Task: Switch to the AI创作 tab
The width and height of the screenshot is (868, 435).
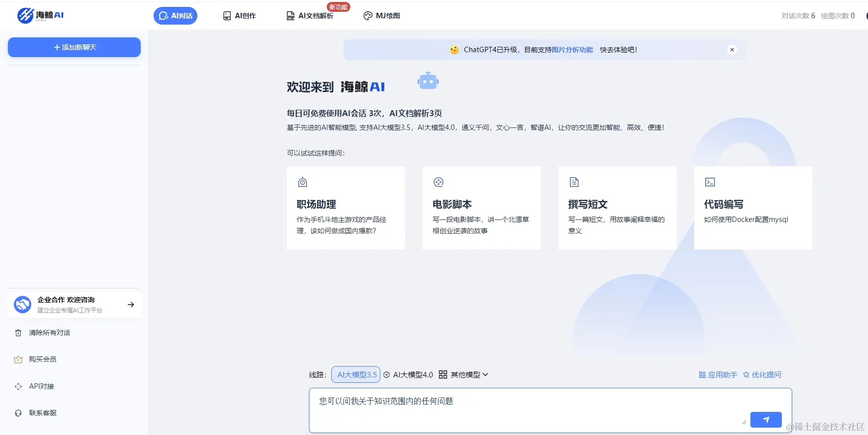Action: [240, 16]
